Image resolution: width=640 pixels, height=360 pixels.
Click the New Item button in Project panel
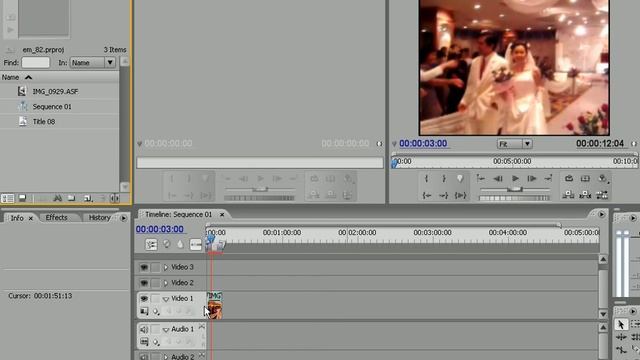pos(87,198)
